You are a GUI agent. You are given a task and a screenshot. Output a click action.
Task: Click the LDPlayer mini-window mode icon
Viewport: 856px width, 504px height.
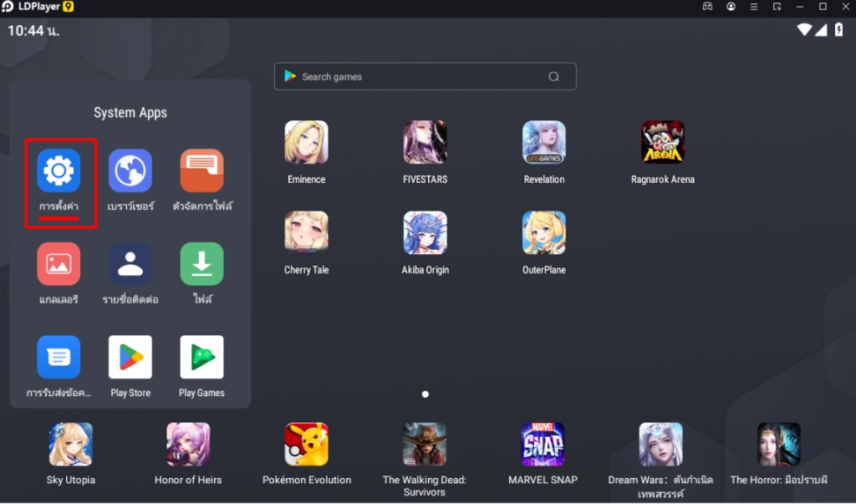pos(777,7)
